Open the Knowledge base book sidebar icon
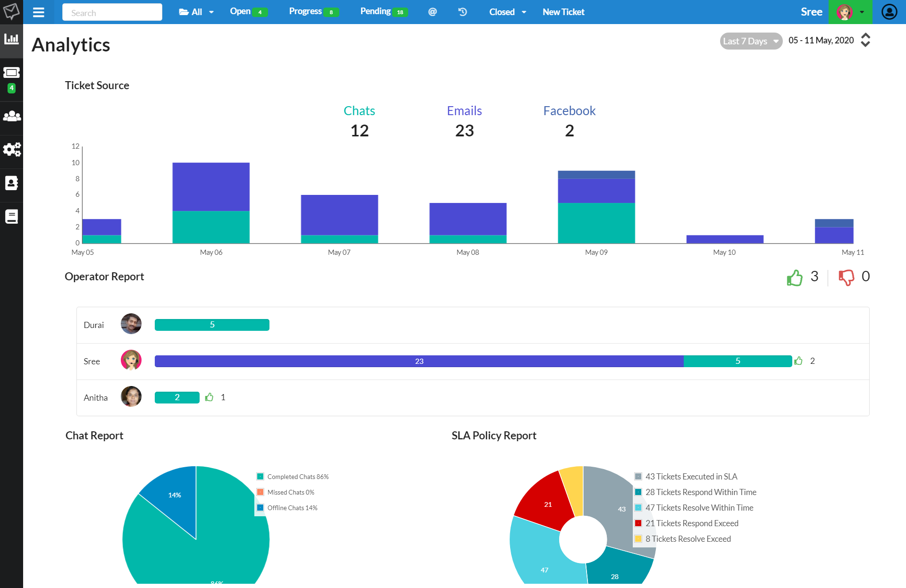 coord(11,217)
